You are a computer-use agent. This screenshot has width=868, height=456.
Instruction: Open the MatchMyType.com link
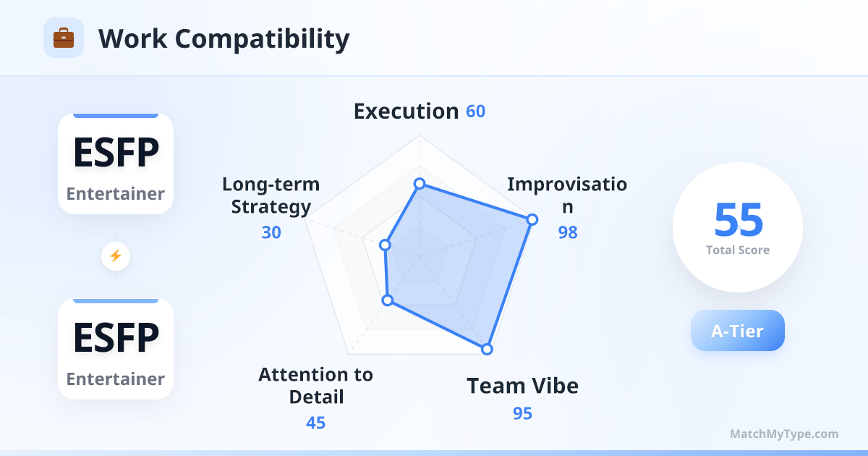[784, 434]
